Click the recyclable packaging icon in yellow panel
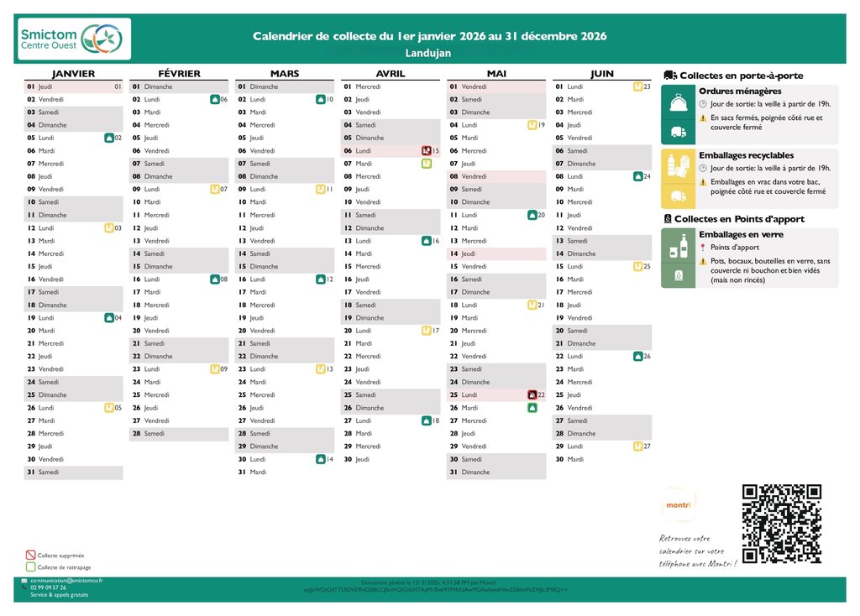 pos(679,165)
